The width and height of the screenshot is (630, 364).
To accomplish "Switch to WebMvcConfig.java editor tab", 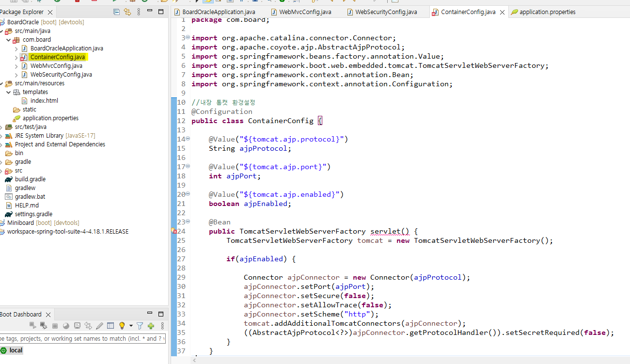I will pyautogui.click(x=305, y=12).
